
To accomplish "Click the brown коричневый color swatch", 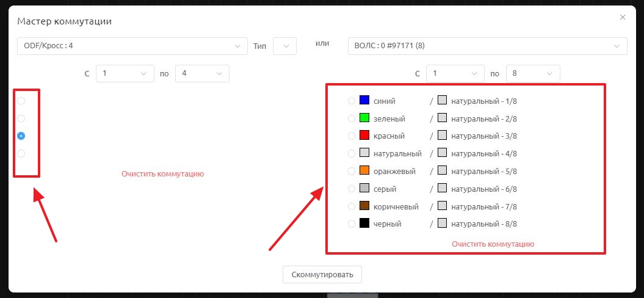I will click(364, 206).
